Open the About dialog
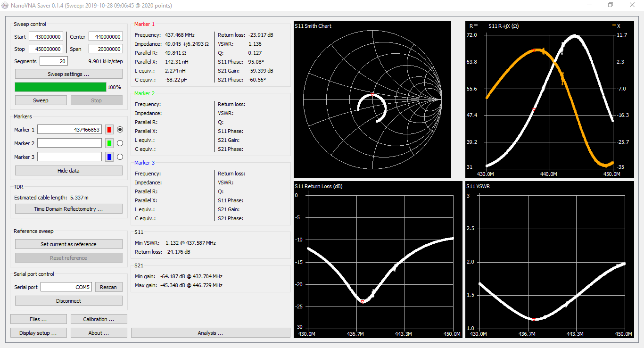644x348 pixels. tap(99, 332)
